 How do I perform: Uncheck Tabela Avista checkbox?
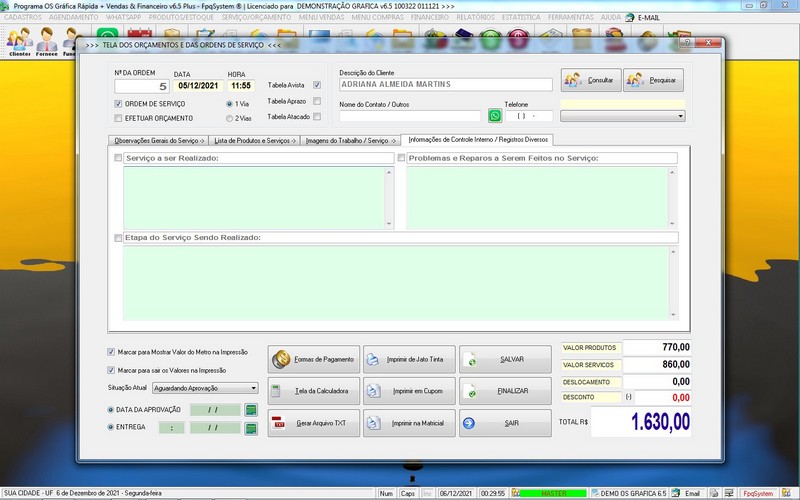pyautogui.click(x=317, y=85)
